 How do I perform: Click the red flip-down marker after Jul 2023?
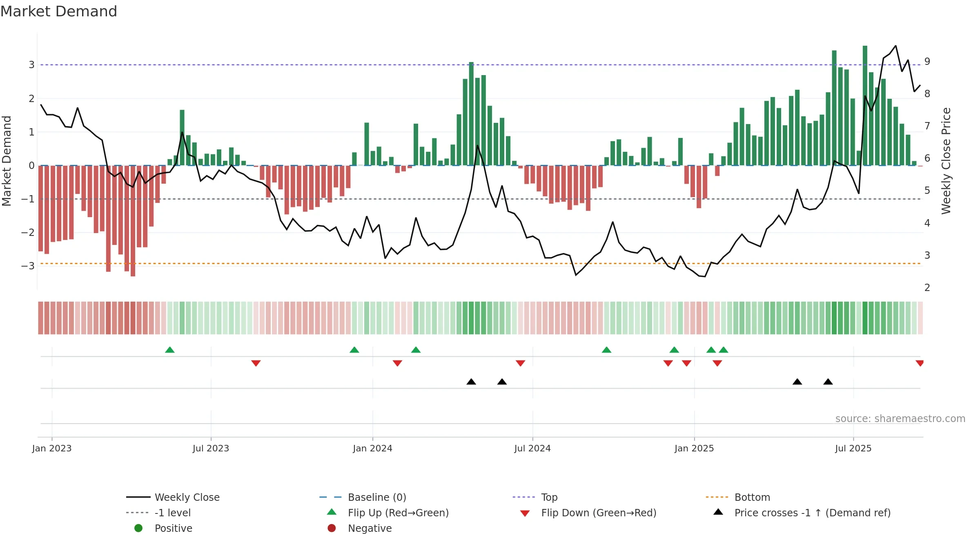coord(256,363)
